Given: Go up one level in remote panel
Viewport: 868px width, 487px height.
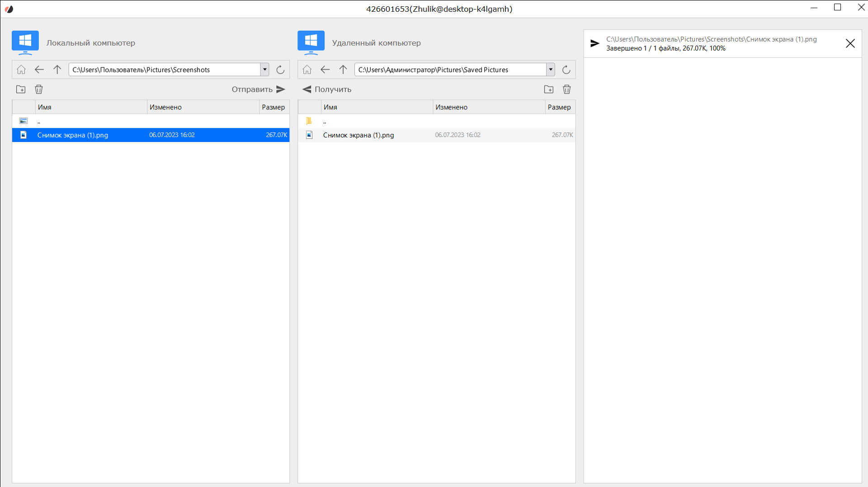Looking at the screenshot, I should [343, 70].
